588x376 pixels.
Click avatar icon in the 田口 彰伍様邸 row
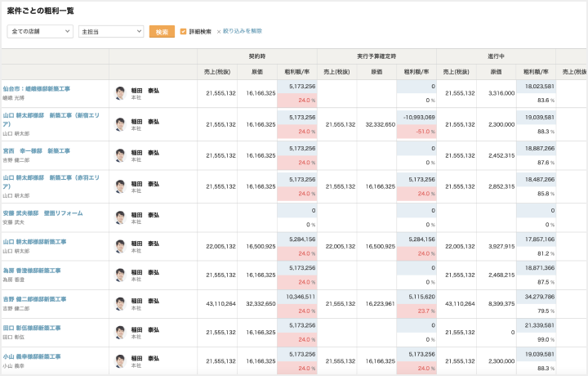pos(121,332)
